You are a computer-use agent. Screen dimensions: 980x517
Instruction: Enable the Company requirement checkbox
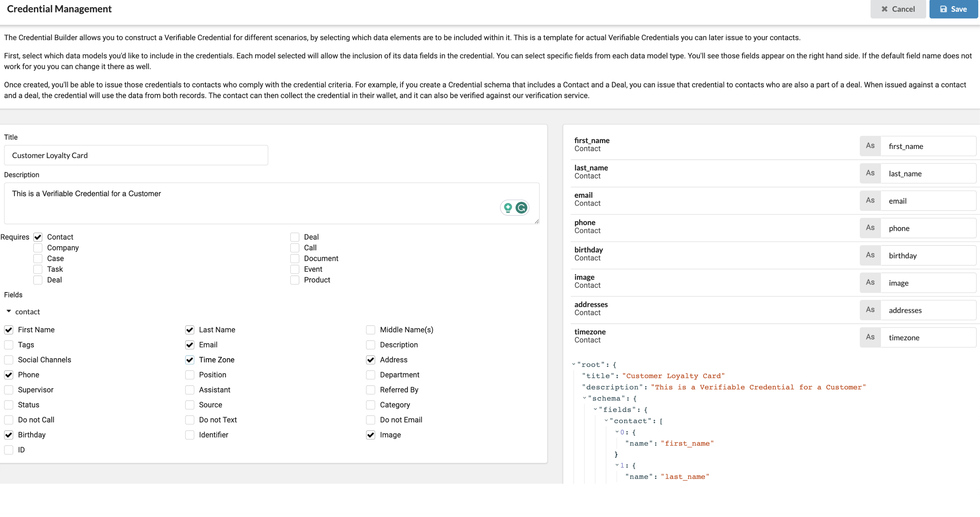click(x=38, y=248)
